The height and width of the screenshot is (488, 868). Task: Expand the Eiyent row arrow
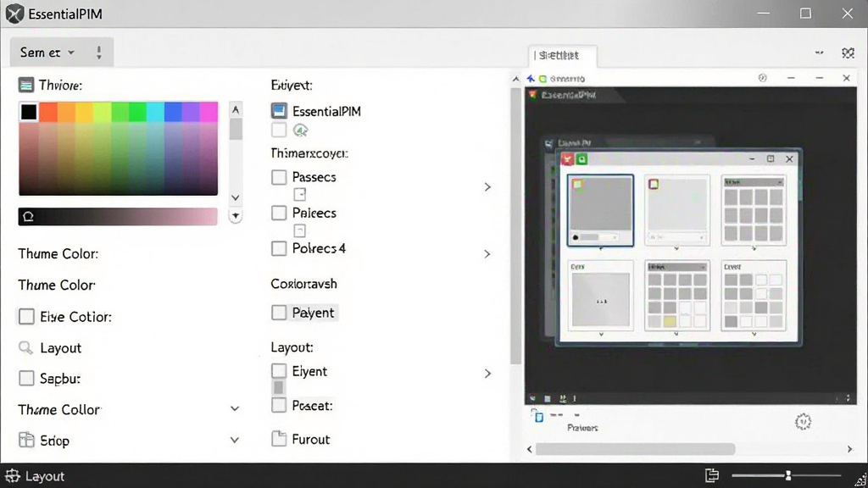coord(487,374)
